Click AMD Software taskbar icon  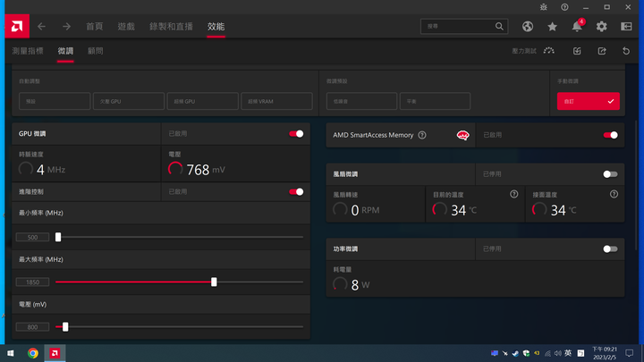click(x=55, y=353)
